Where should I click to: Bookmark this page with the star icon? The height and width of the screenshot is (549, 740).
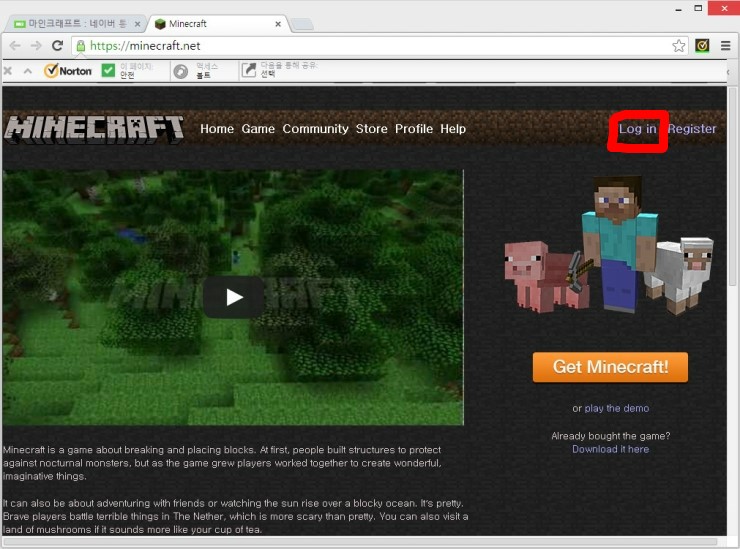point(679,46)
